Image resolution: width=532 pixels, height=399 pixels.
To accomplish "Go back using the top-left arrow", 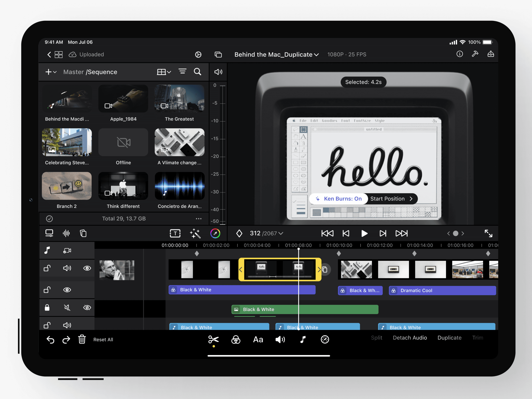I will [x=49, y=55].
